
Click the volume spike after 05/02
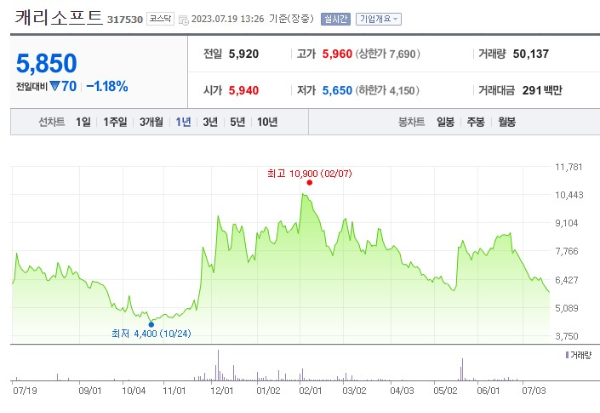pos(462,369)
